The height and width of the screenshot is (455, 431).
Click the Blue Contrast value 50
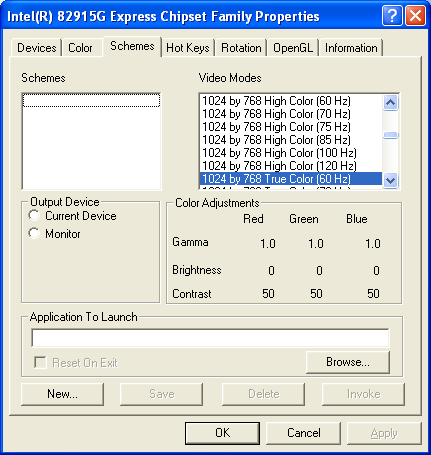[373, 294]
